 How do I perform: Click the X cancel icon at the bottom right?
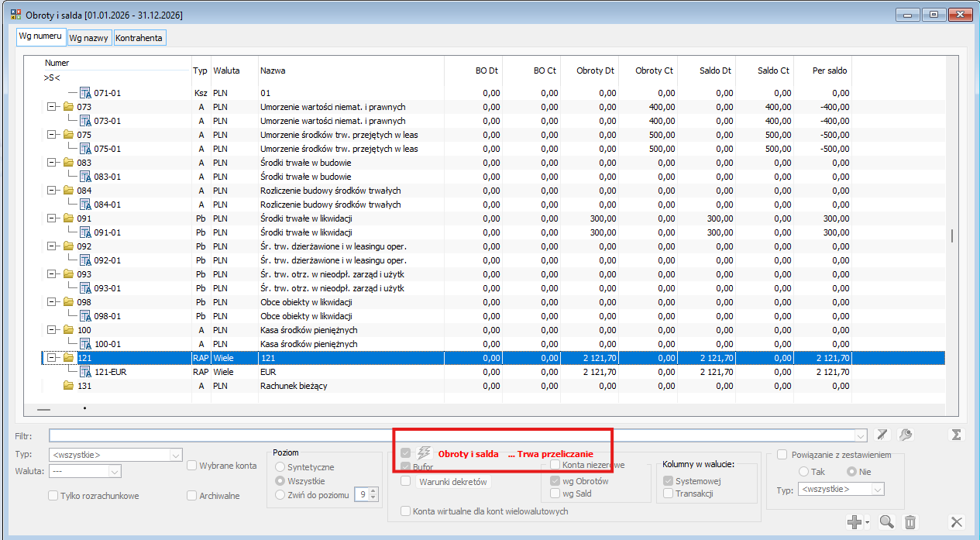pos(957,522)
